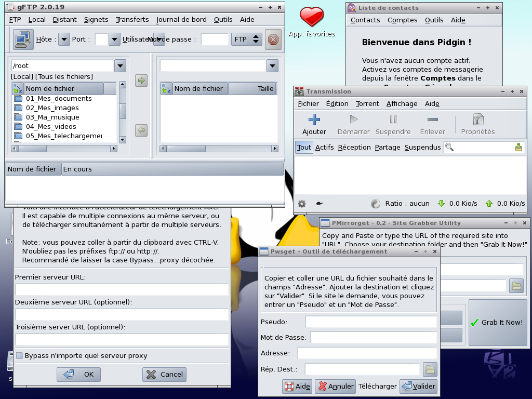Expand the /root local path dropdown
The width and height of the screenshot is (532, 399).
click(120, 66)
